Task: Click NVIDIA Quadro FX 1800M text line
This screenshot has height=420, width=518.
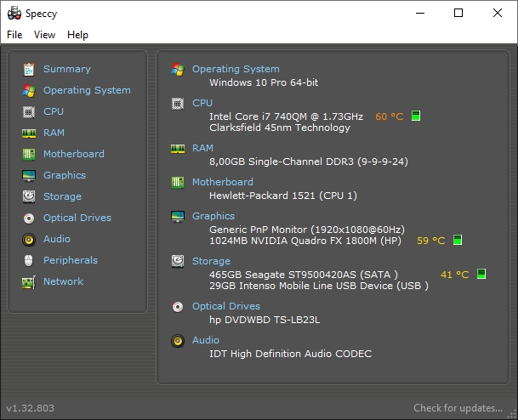Action: point(305,241)
